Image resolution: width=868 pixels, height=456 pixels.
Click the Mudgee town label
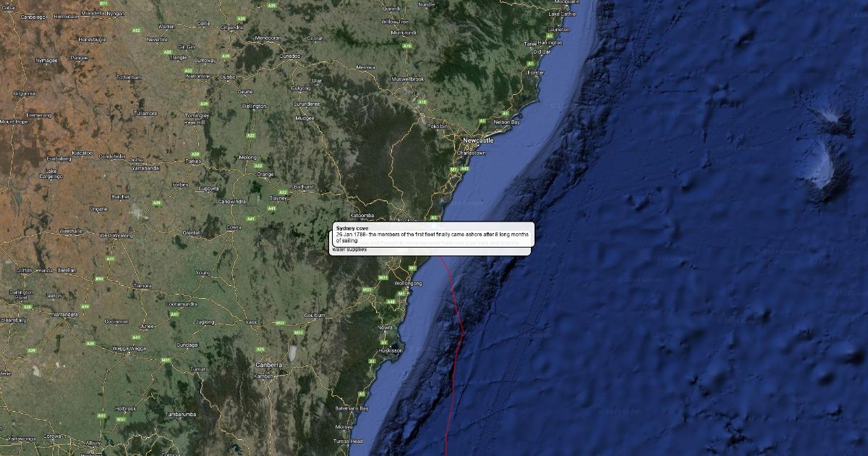305,117
